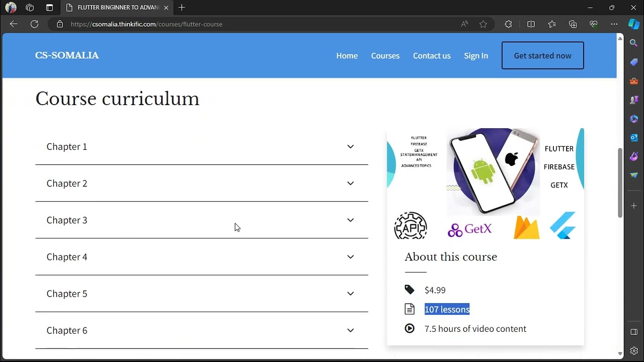Open the games chess sidebar icon
Image resolution: width=644 pixels, height=362 pixels.
[634, 100]
